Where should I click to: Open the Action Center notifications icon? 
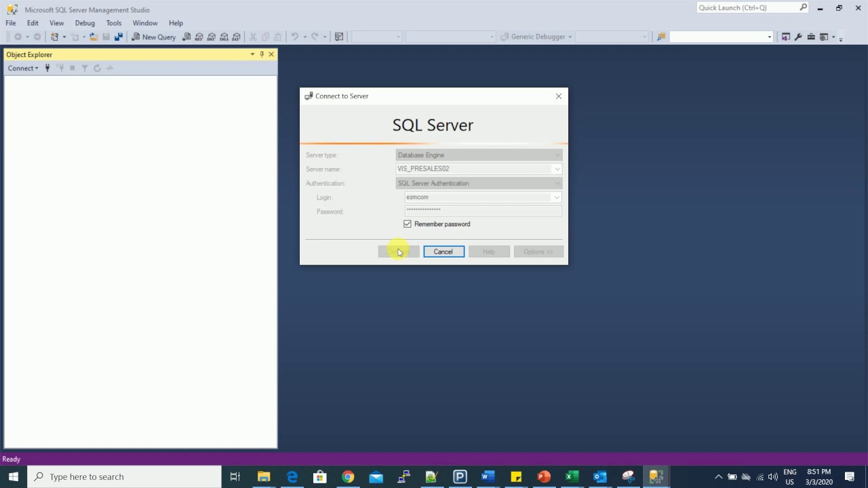850,476
